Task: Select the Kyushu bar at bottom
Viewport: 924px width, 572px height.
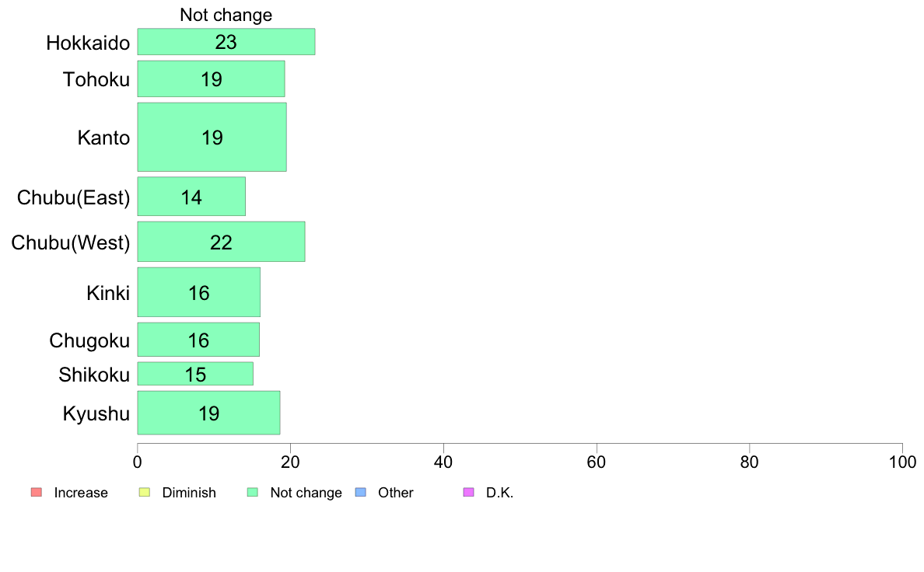Action: pyautogui.click(x=209, y=413)
